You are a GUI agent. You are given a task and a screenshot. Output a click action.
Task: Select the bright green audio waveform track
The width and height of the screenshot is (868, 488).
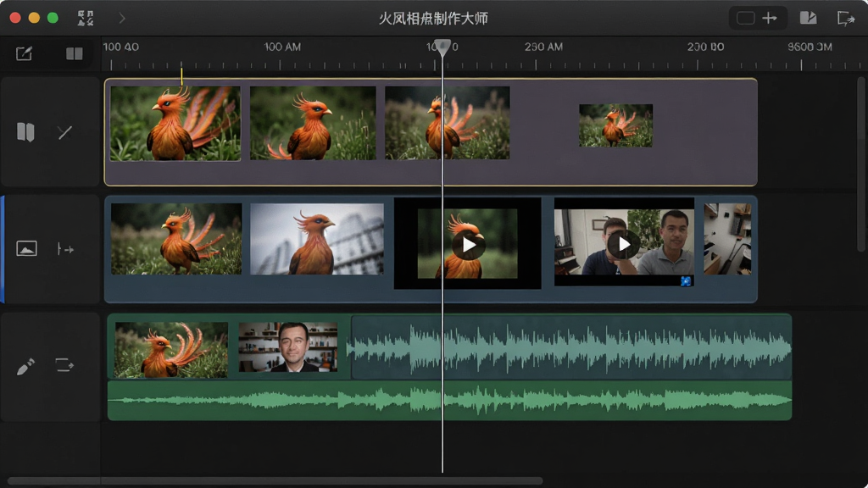tap(449, 400)
